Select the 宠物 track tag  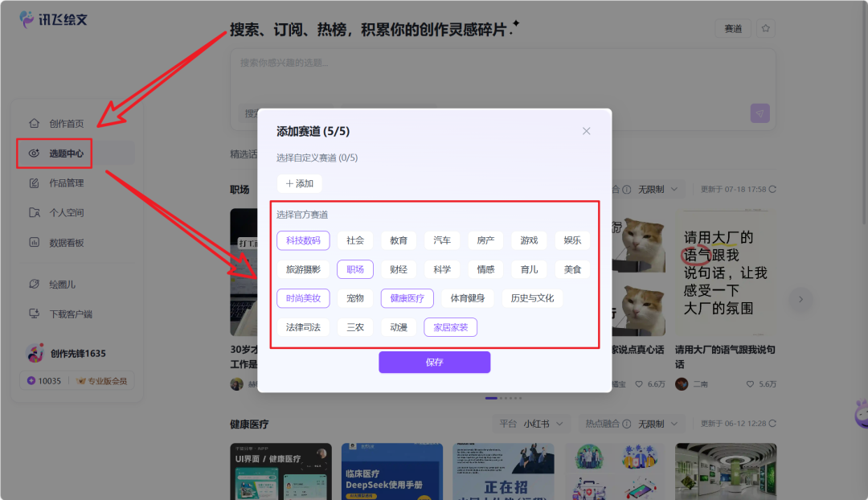tap(355, 298)
